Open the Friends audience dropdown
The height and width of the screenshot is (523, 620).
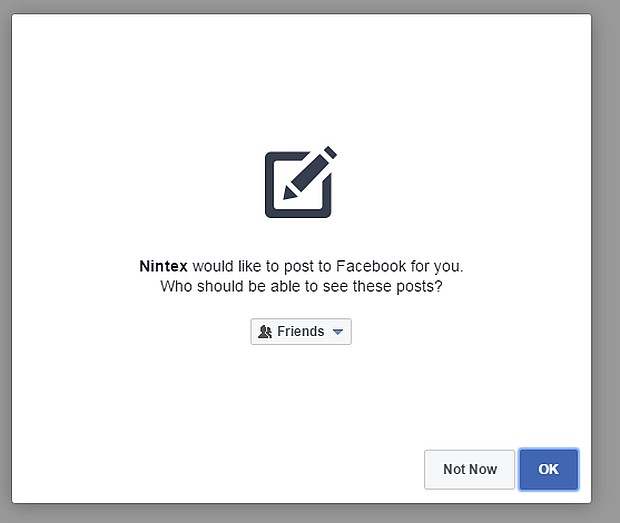point(301,332)
